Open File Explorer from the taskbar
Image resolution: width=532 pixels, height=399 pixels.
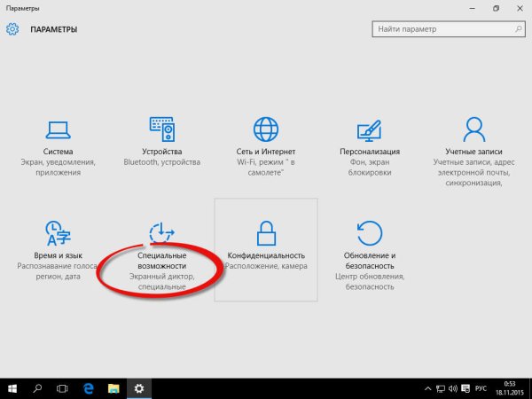[x=113, y=388]
